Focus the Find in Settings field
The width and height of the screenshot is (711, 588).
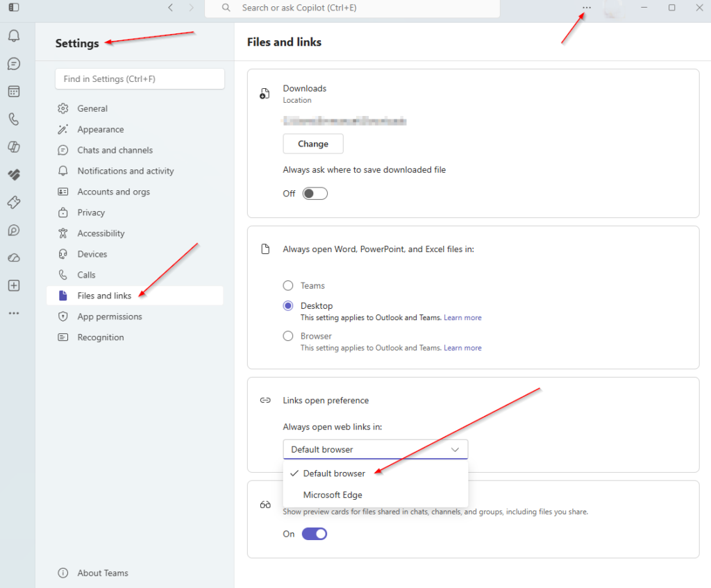pos(140,79)
